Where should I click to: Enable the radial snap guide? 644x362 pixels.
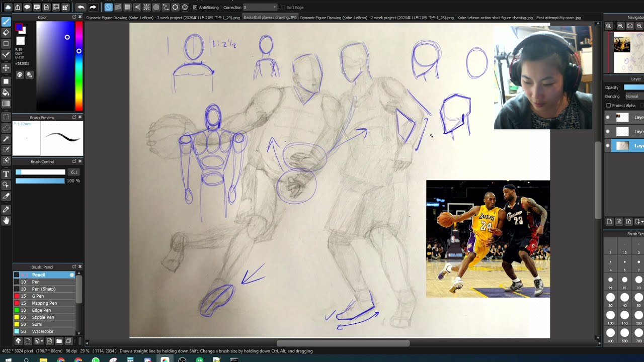[x=146, y=8]
